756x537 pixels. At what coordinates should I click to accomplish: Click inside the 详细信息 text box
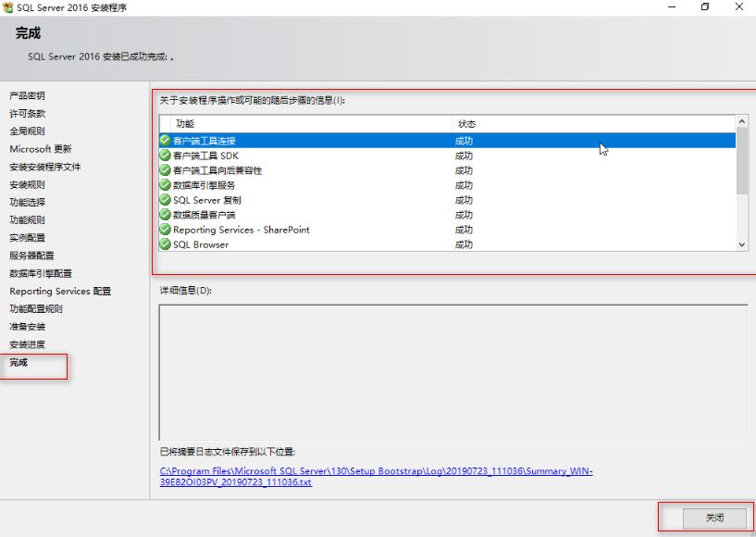(x=453, y=372)
